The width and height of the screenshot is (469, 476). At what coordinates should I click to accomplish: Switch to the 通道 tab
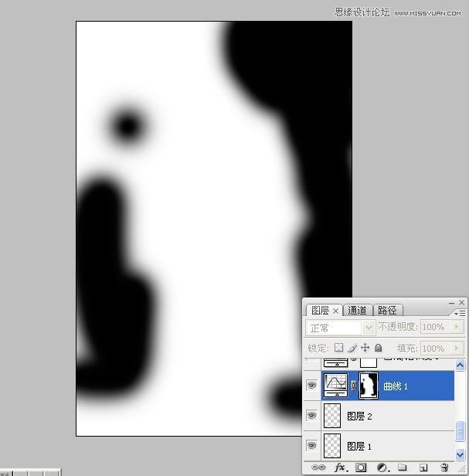tap(358, 310)
